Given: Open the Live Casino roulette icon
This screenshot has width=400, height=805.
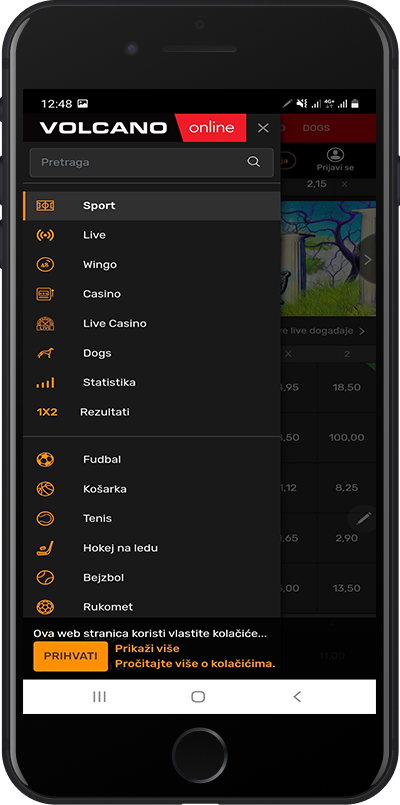Looking at the screenshot, I should click(45, 324).
